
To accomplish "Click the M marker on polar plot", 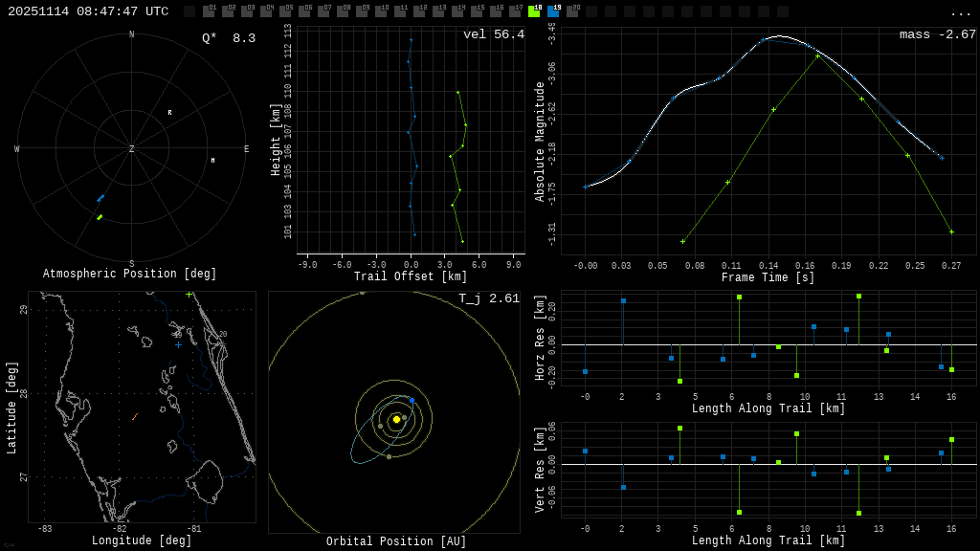I will click(212, 161).
